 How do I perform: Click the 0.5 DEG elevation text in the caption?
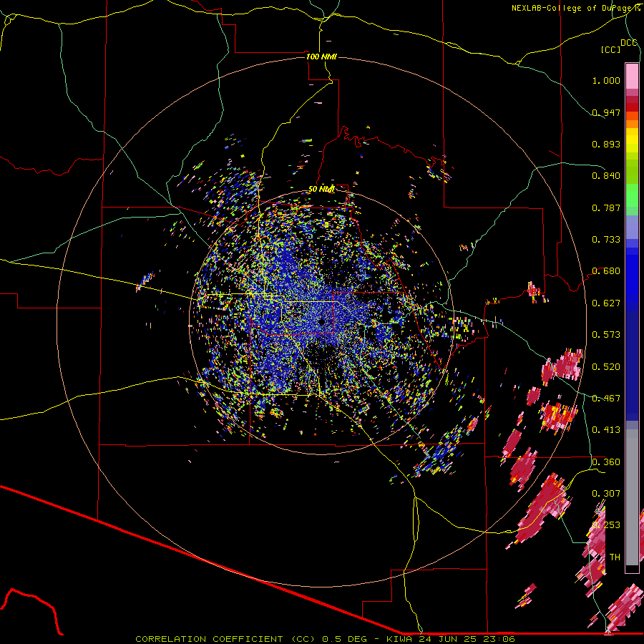tap(346, 639)
